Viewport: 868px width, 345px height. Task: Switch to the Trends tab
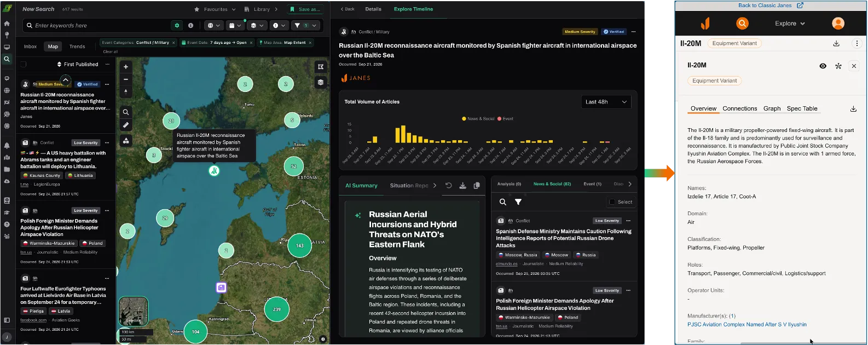pyautogui.click(x=77, y=47)
